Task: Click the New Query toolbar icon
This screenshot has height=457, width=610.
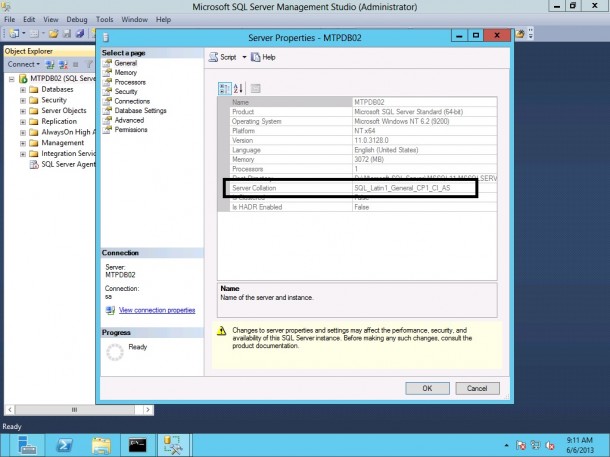Action: point(14,33)
